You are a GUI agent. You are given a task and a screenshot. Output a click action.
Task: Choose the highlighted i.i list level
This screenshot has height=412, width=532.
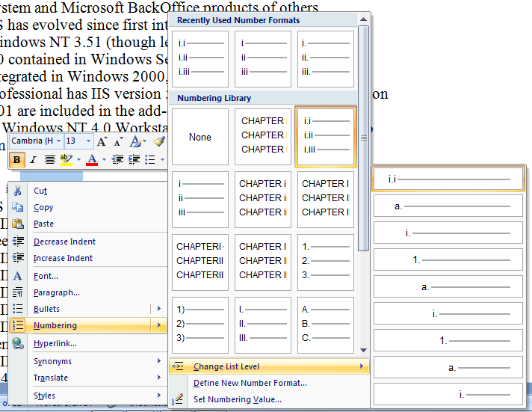[448, 179]
